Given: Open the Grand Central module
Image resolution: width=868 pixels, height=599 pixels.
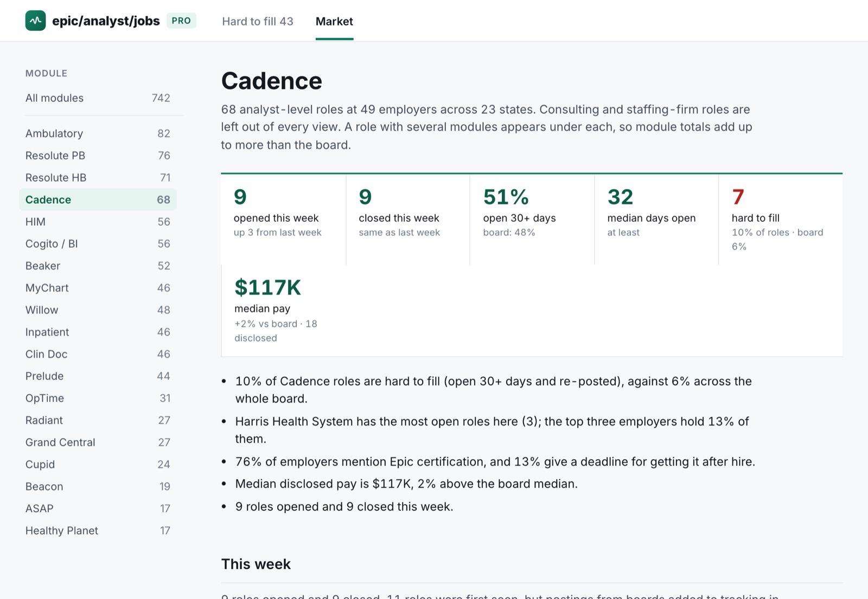Looking at the screenshot, I should click(x=98, y=442).
